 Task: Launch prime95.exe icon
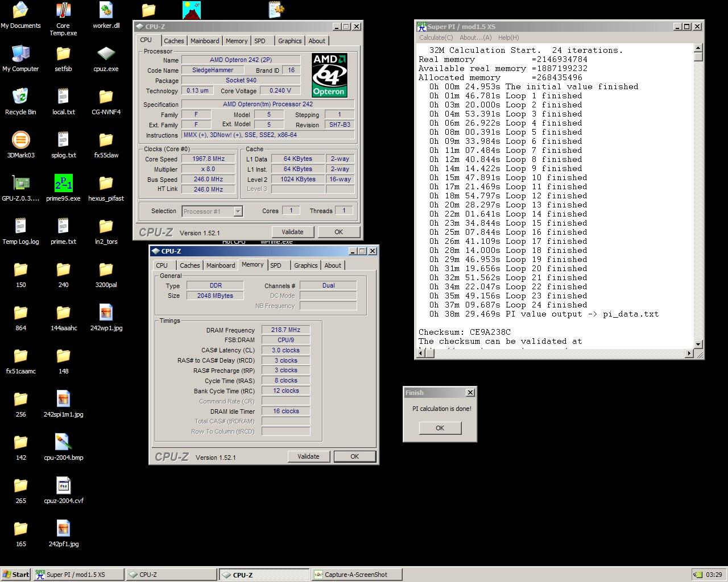point(63,188)
